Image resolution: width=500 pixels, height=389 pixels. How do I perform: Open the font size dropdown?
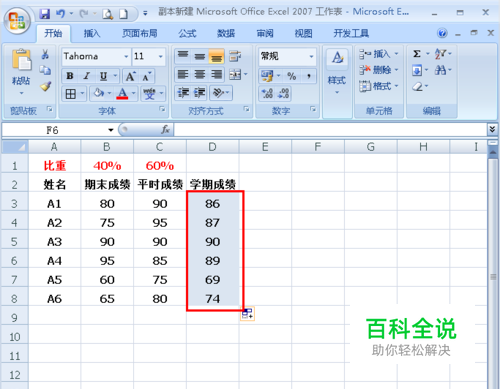[x=161, y=56]
